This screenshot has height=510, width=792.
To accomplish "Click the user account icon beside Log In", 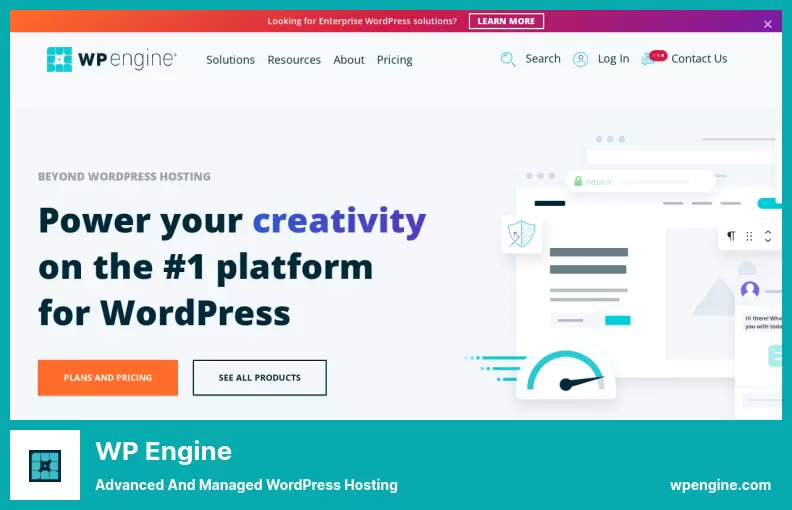I will tap(580, 59).
